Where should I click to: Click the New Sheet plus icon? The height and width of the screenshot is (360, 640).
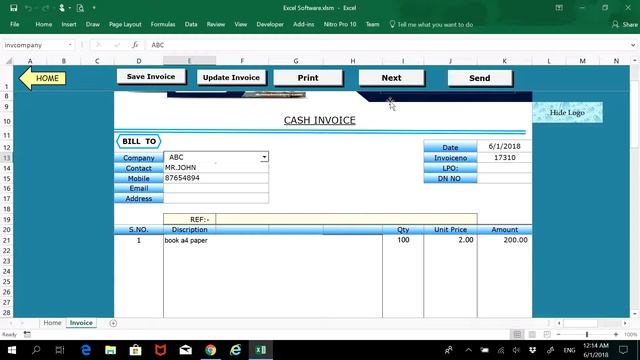[113, 323]
